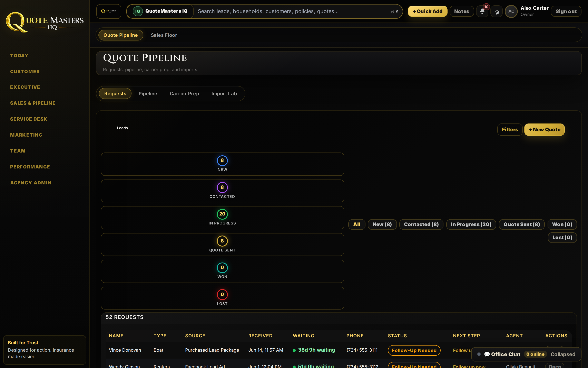The height and width of the screenshot is (368, 588).
Task: Expand the Sales & Pipeline sidebar section
Action: tap(33, 103)
